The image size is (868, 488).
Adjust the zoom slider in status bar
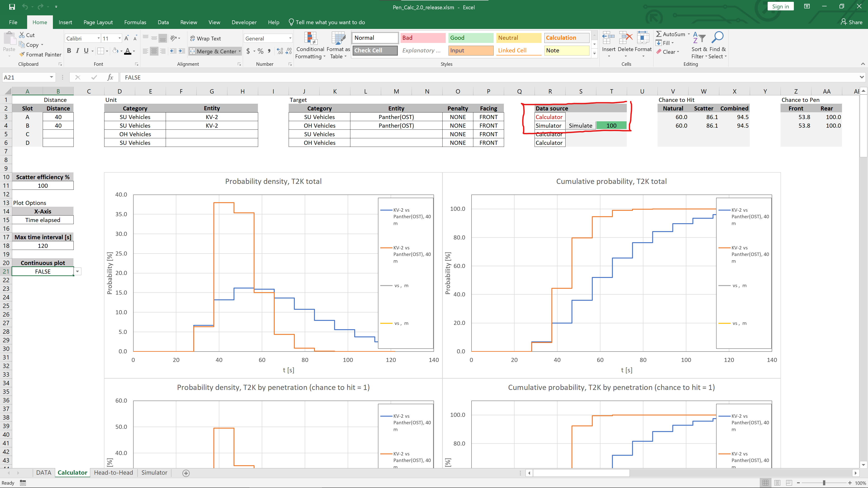[x=824, y=483]
